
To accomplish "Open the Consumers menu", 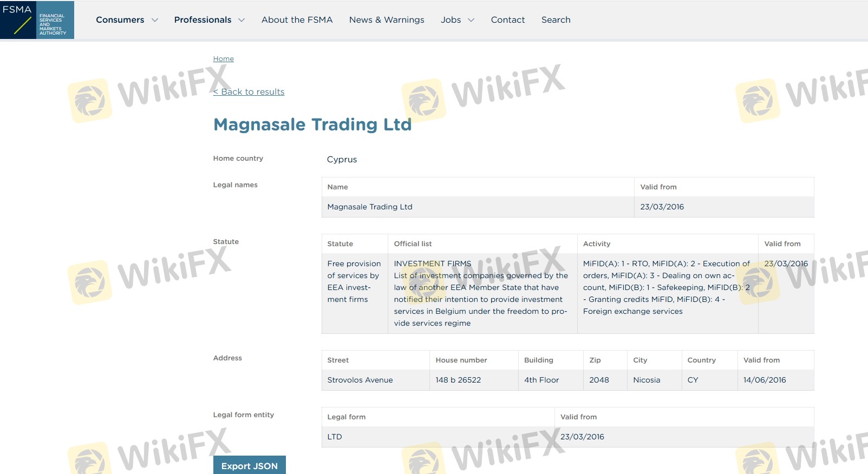I will coord(120,20).
